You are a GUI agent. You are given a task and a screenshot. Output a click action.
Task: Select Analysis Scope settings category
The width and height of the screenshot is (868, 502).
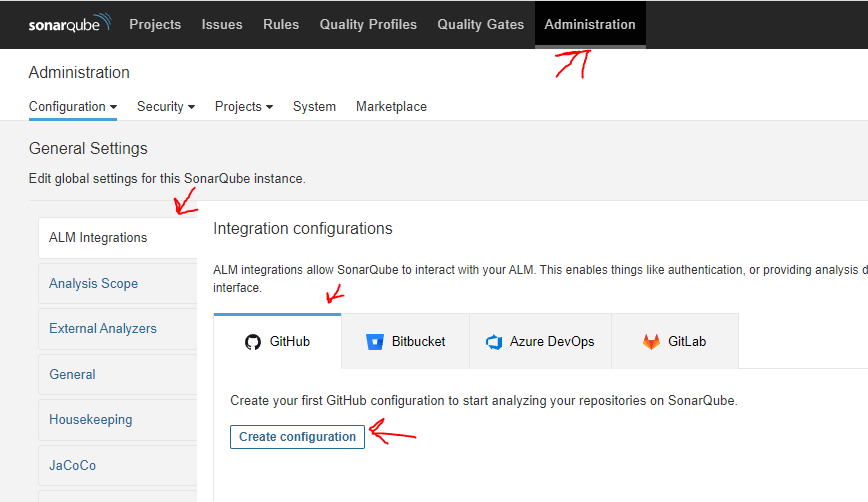(118, 283)
